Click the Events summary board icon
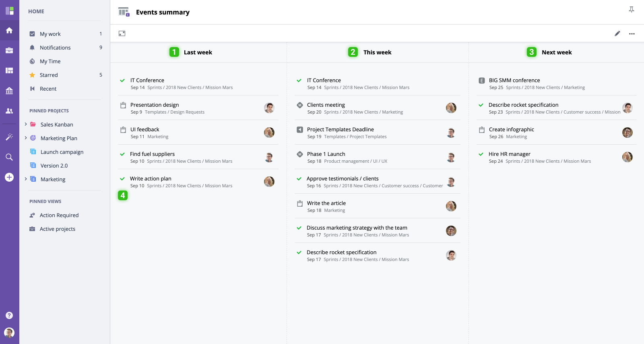The image size is (644, 344). (124, 12)
